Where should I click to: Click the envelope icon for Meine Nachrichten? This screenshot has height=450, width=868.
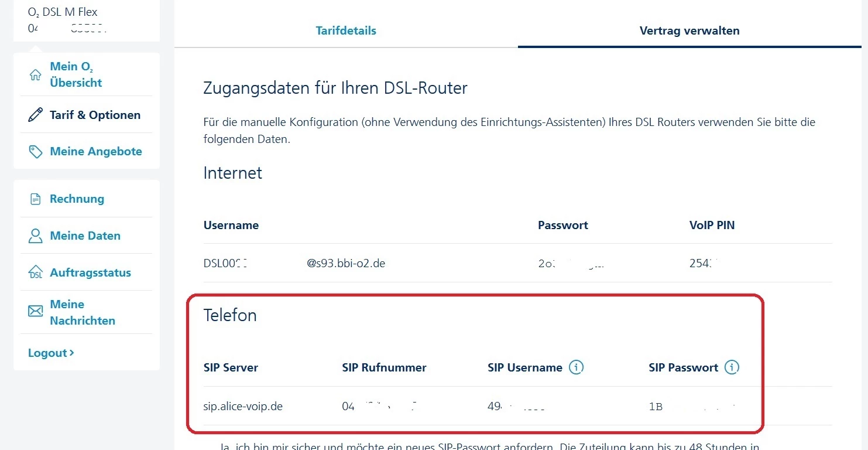tap(36, 311)
